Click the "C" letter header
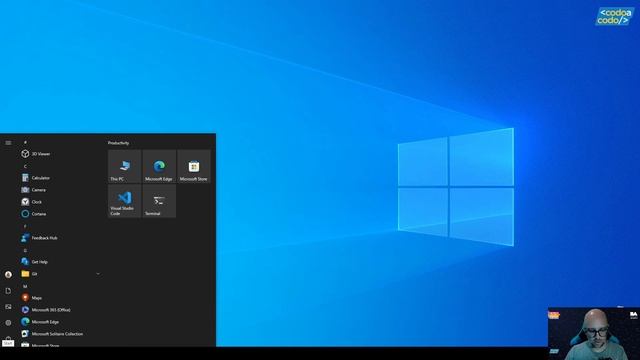 pyautogui.click(x=25, y=166)
